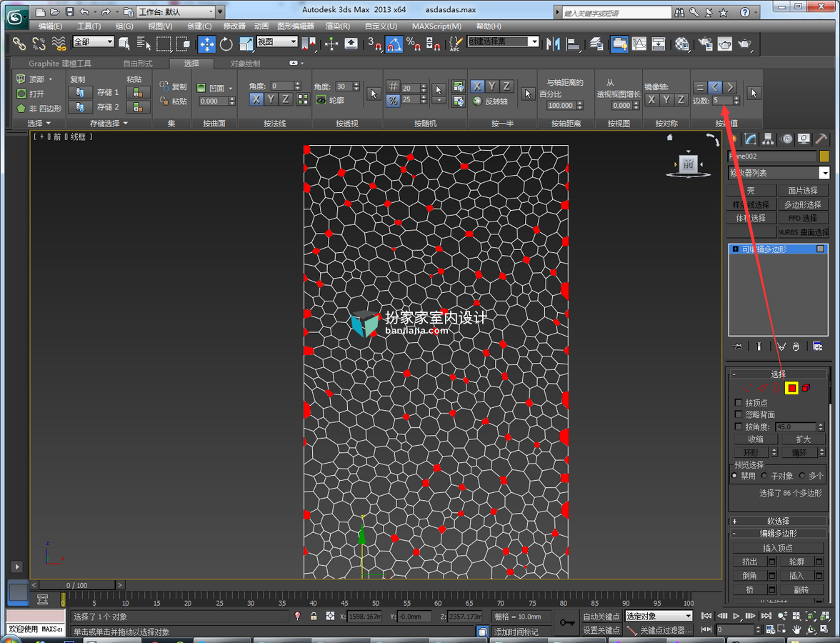Select the 禁用 preview radio button
Screen dimensions: 840x643
click(734, 475)
